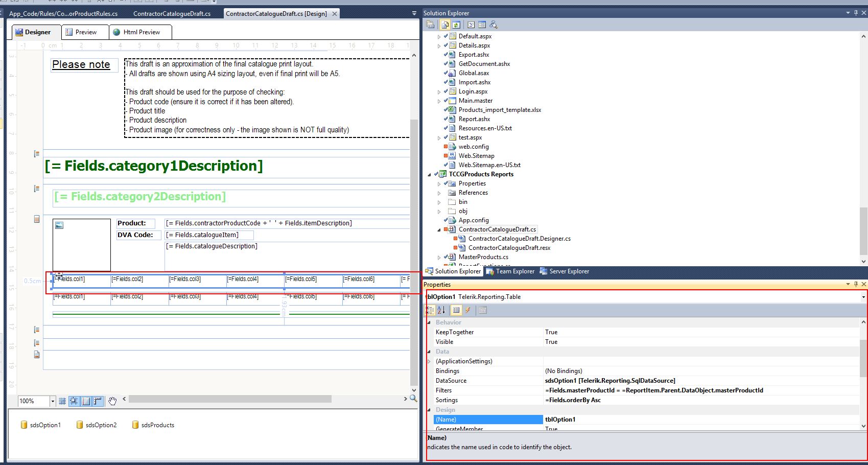Viewport: 868px width, 465px height.
Task: Select ContractorCatalogueDraft.Designer.cs file
Action: (520, 239)
